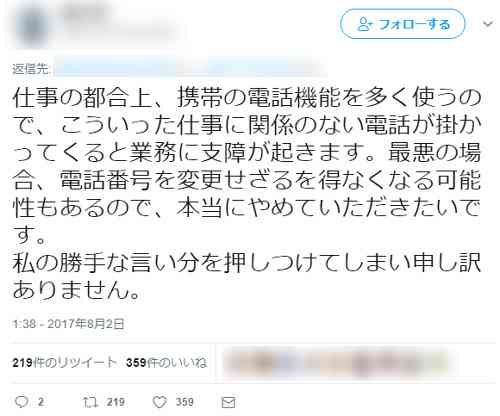
Task: Click the フォローする follow button
Action: tap(403, 24)
